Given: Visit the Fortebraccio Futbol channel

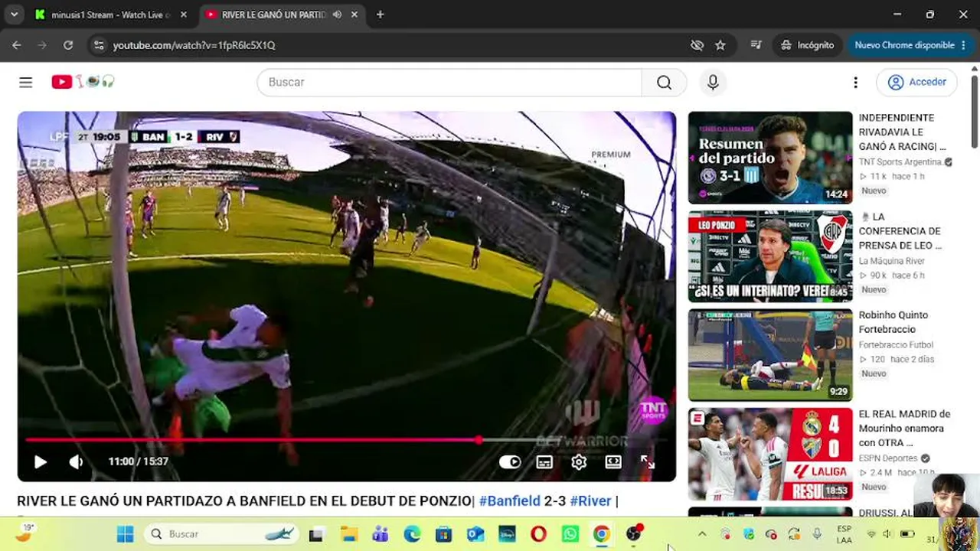Looking at the screenshot, I should pyautogui.click(x=896, y=345).
